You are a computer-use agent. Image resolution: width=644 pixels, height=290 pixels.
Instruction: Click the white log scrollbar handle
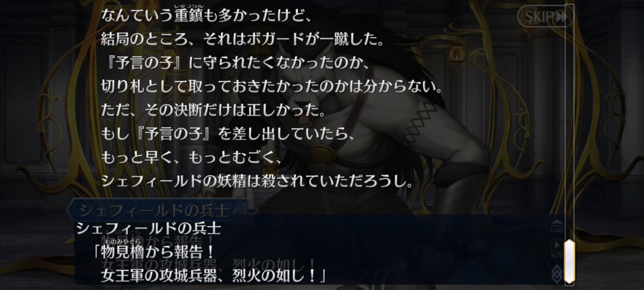click(x=569, y=261)
